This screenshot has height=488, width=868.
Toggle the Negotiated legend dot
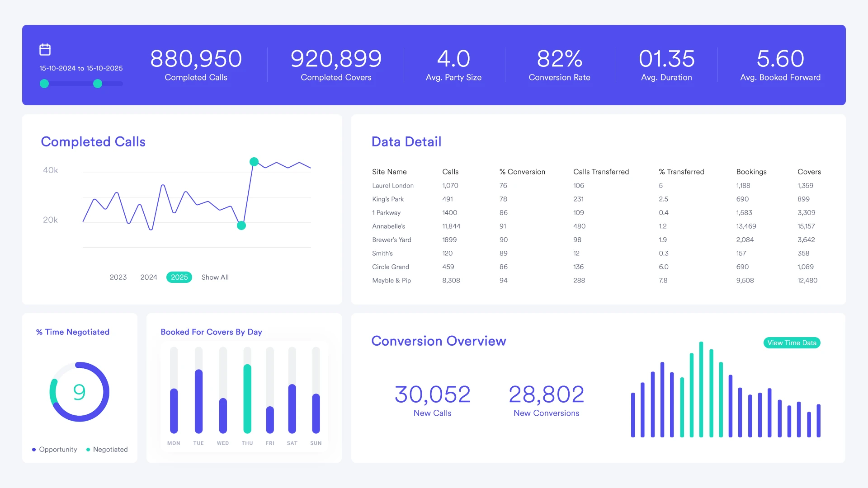(88, 450)
